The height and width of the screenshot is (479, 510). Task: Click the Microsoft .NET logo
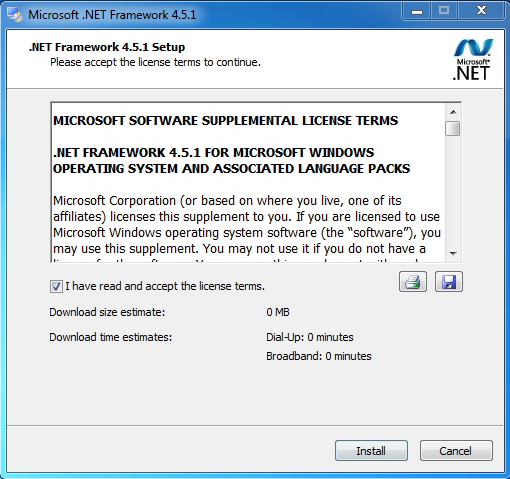472,60
